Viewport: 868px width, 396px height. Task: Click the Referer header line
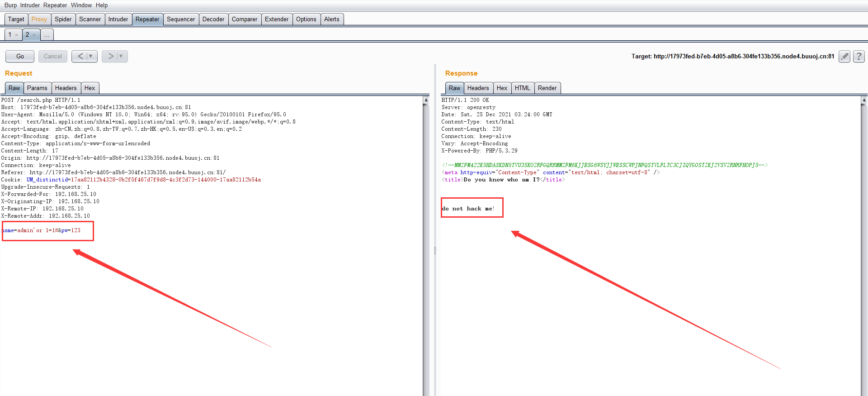(113, 172)
